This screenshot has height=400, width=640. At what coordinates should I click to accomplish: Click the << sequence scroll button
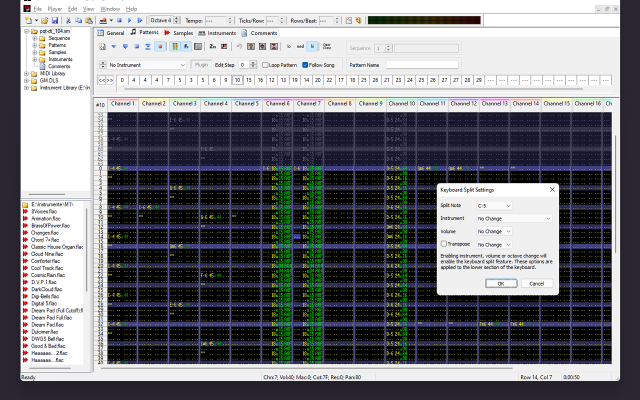[x=102, y=80]
